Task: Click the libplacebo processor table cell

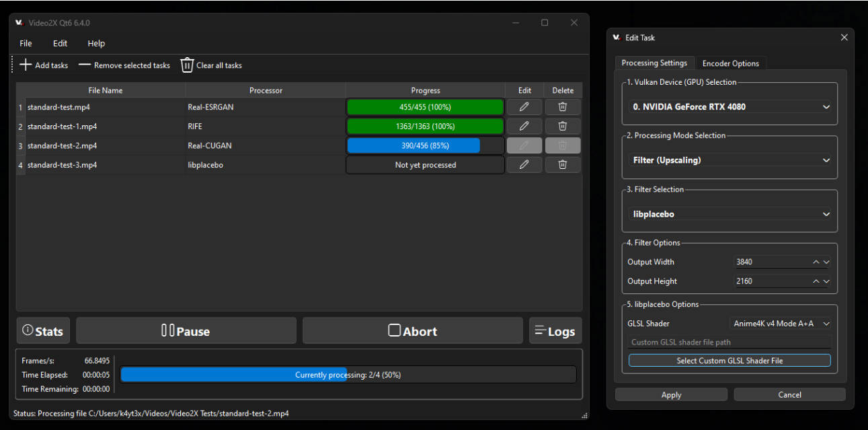Action: [x=266, y=165]
